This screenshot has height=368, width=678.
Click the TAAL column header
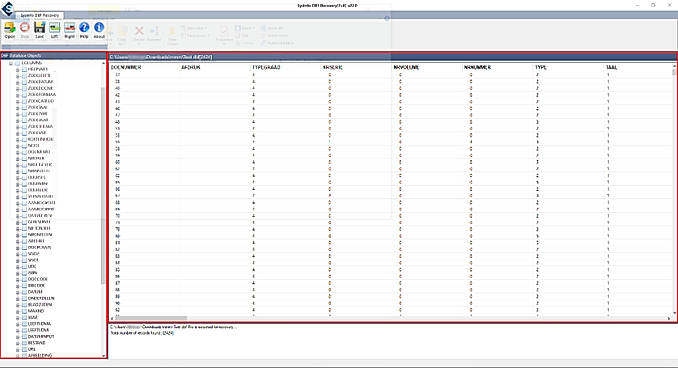point(611,67)
